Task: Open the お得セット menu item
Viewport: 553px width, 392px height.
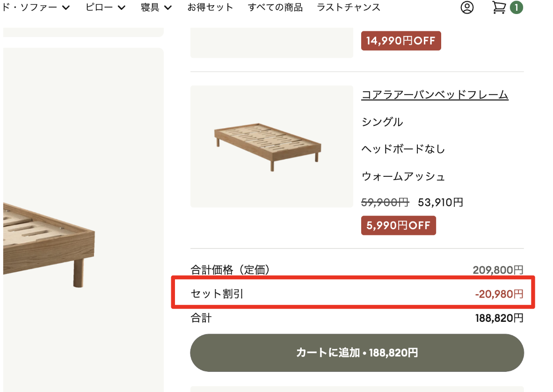Action: click(x=210, y=7)
